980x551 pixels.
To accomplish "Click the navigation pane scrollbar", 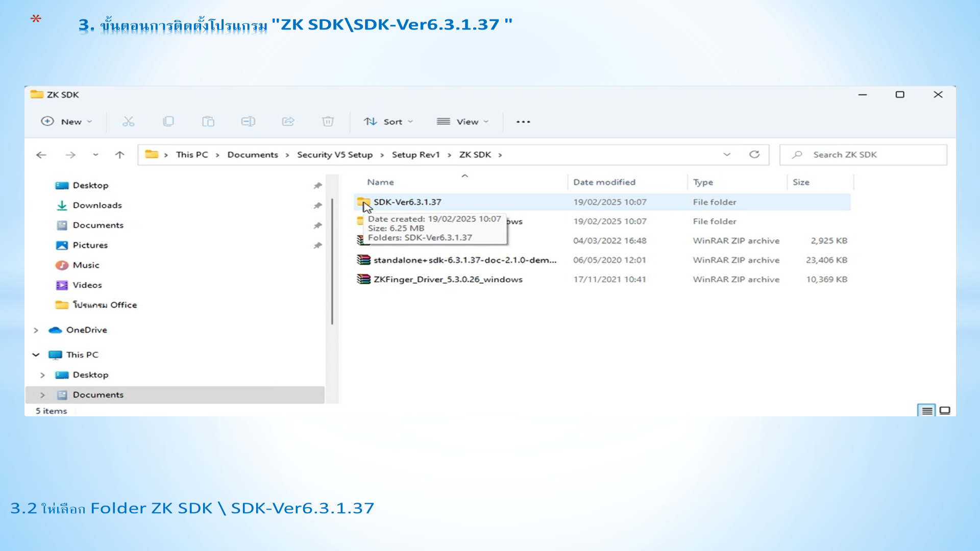I will pos(332,262).
